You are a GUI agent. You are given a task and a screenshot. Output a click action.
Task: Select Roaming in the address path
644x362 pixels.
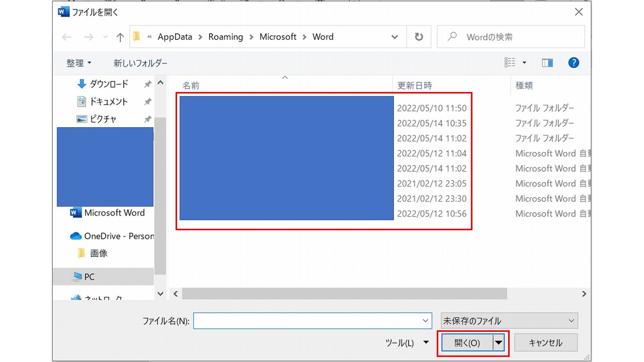tap(225, 37)
